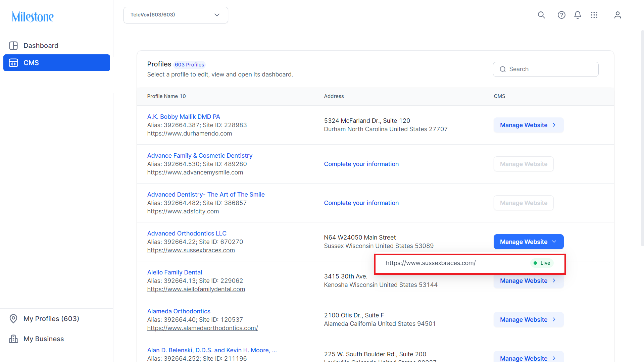This screenshot has height=362, width=644.
Task: Select CMS in the sidebar
Action: [57, 63]
